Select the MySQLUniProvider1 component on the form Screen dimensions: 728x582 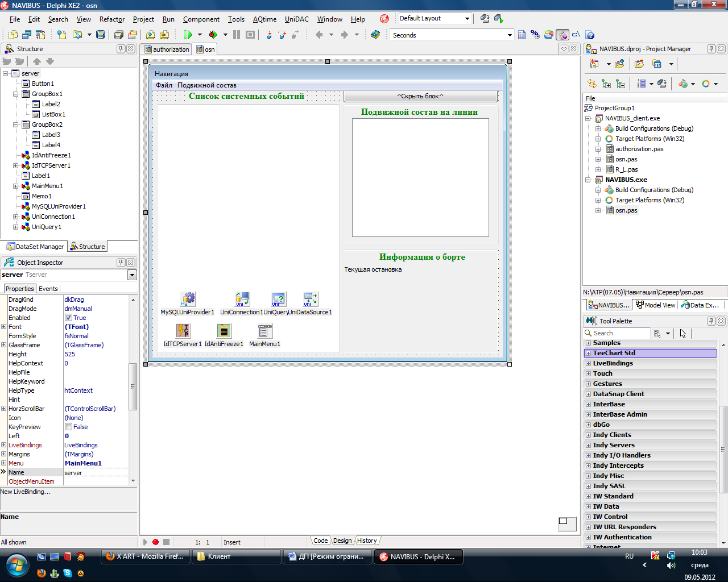click(188, 299)
